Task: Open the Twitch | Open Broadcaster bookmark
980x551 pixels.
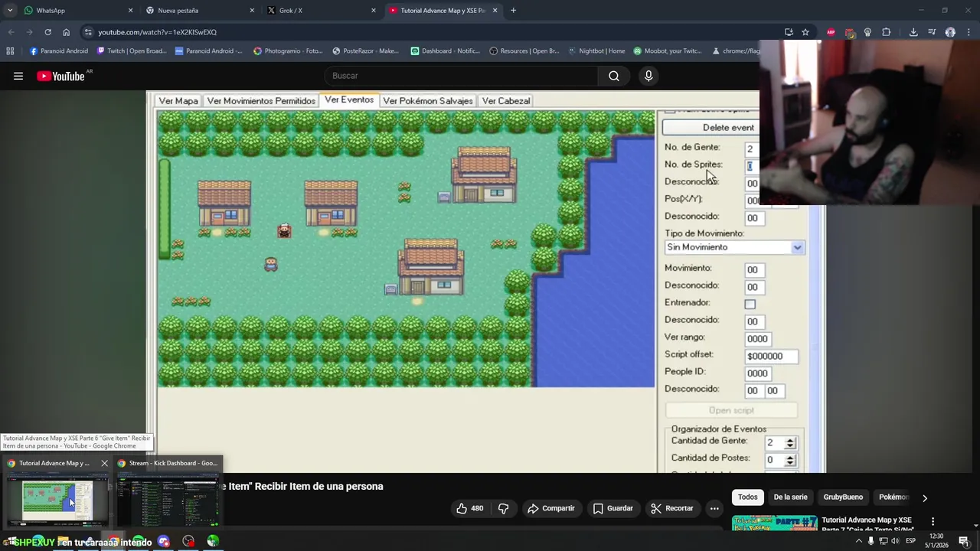Action: click(x=132, y=51)
